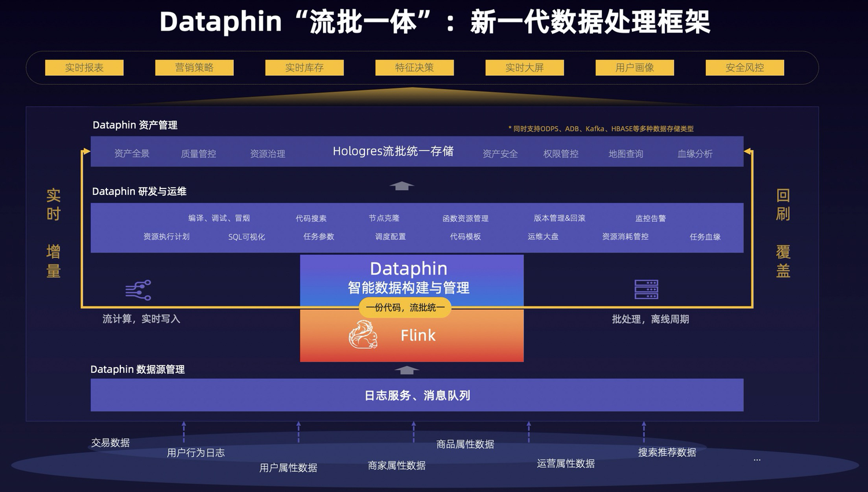868x492 pixels.
Task: Click the 运营属性数据 label
Action: pyautogui.click(x=566, y=464)
